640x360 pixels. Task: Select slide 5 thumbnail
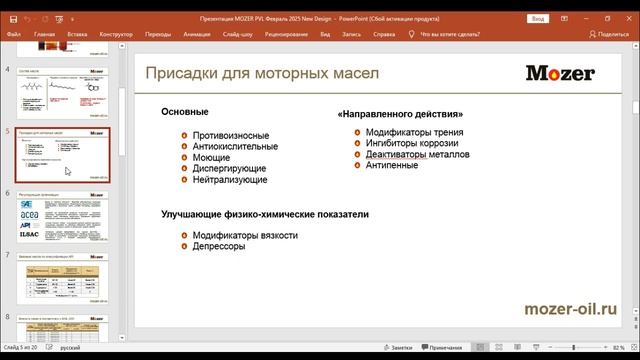[63, 155]
